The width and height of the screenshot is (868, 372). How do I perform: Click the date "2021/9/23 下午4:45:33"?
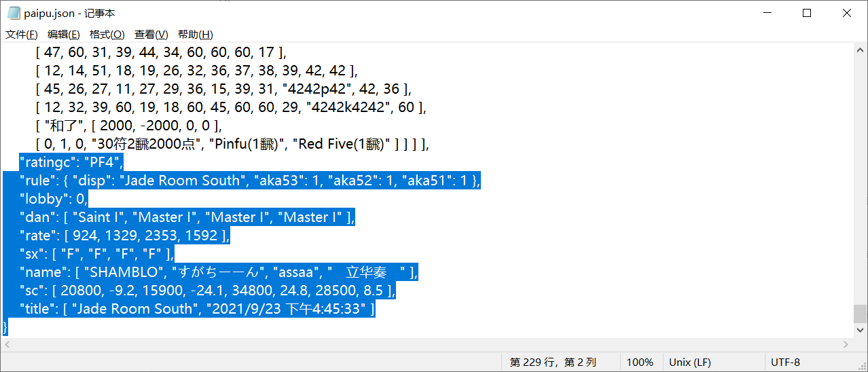click(x=287, y=309)
